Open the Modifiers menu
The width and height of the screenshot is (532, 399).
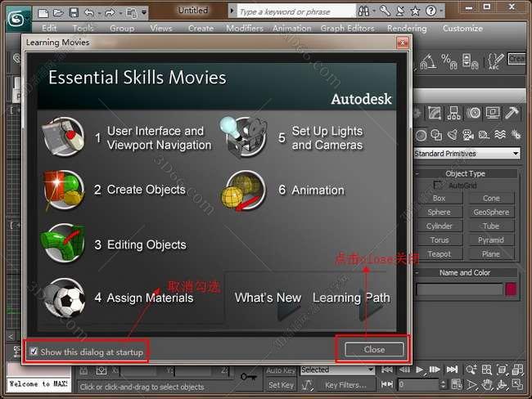point(245,28)
